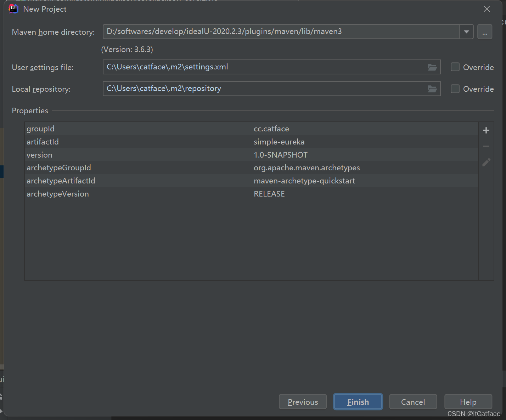
Task: Select the artifactId property row
Action: click(252, 142)
